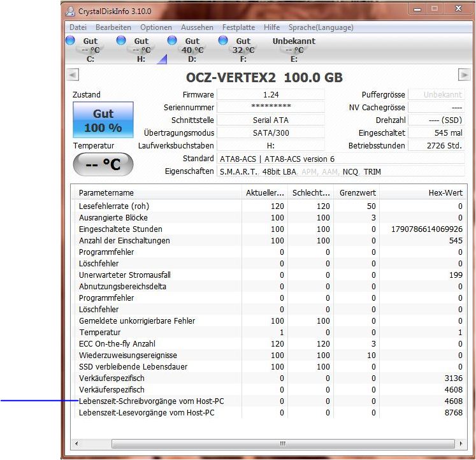Select the Anzahl der Einschaltungen row
This screenshot has height=460, width=476.
click(269, 241)
